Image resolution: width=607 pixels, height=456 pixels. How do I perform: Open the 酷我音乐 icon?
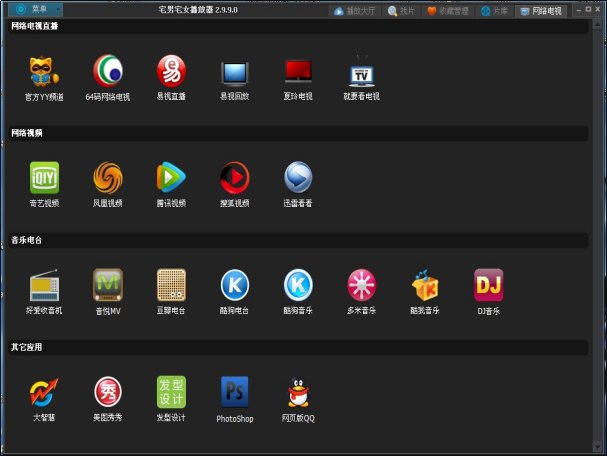[x=425, y=286]
